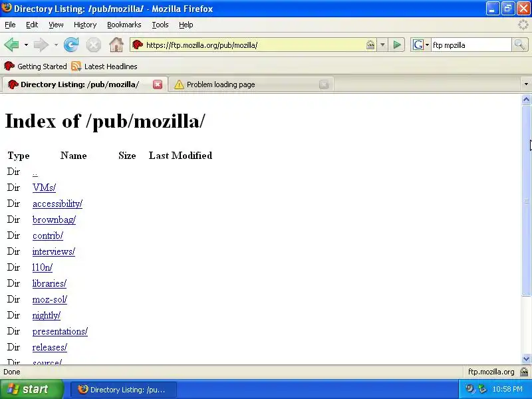
Task: Click the Google search engine icon
Action: [x=418, y=45]
